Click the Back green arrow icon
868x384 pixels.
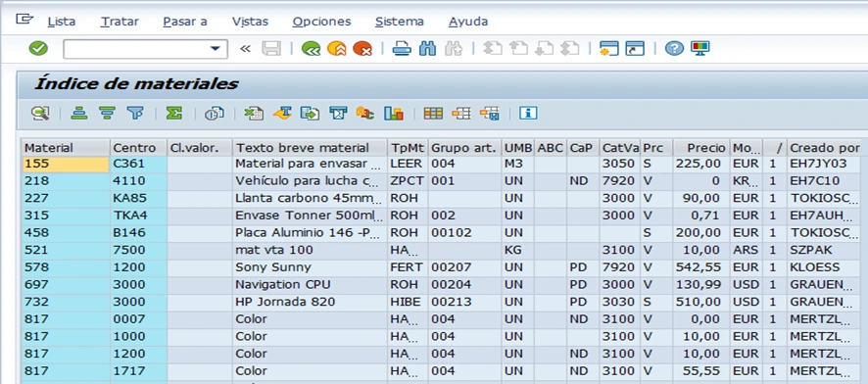click(311, 49)
